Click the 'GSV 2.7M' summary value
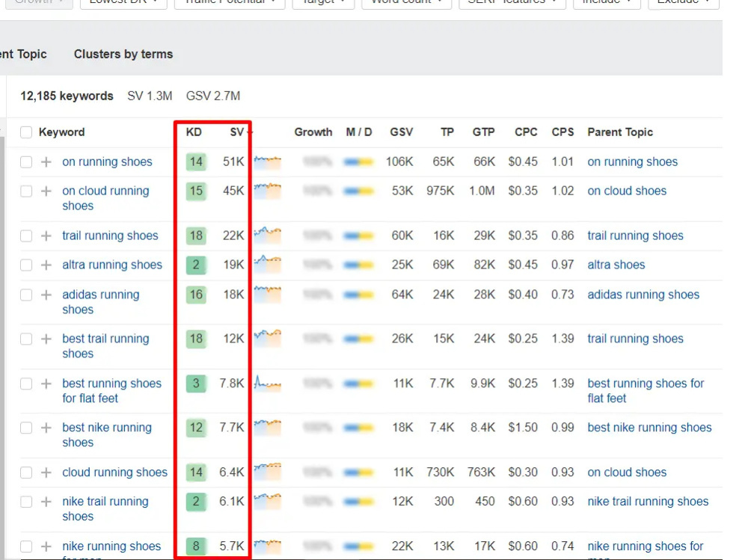 (x=212, y=96)
